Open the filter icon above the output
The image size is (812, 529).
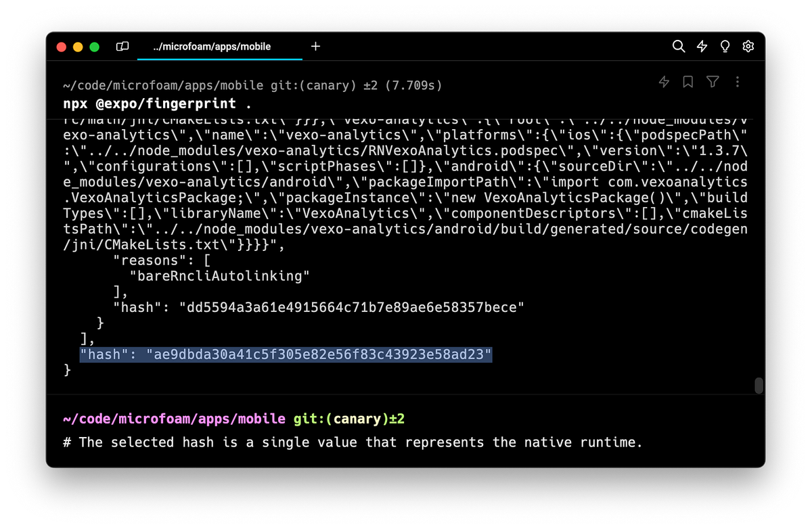coord(713,81)
